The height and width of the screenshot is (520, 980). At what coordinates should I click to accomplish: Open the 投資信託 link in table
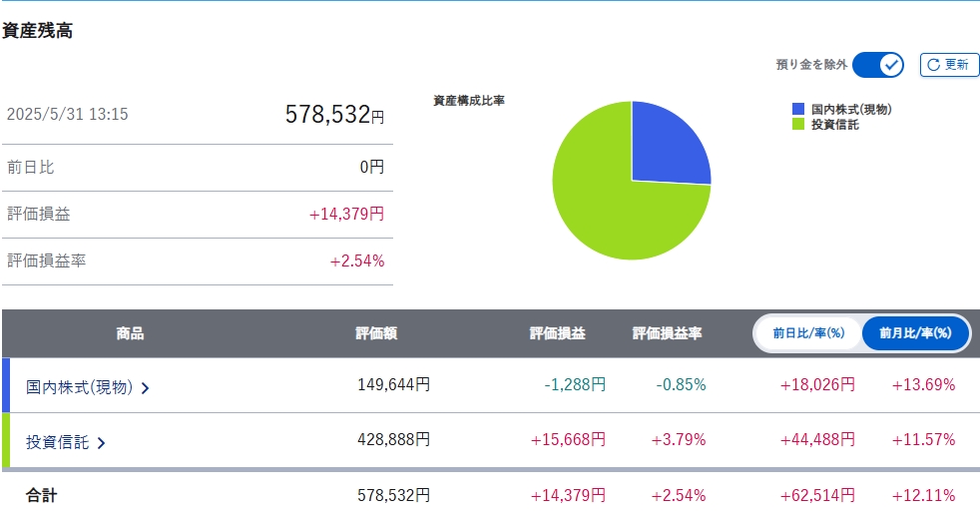57,442
